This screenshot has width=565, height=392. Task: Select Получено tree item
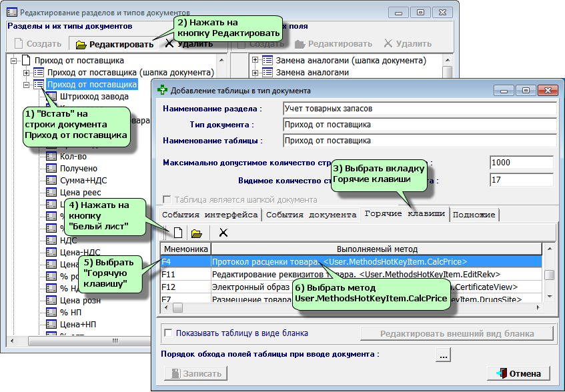pyautogui.click(x=79, y=169)
